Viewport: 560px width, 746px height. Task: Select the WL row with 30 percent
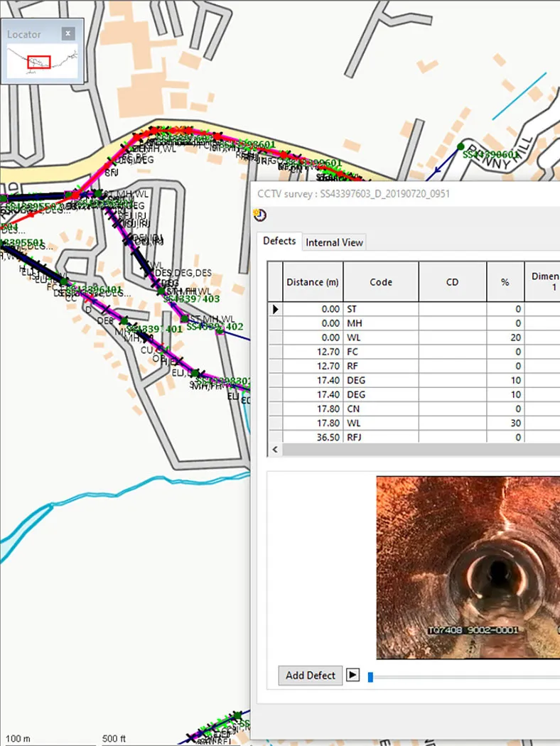[414, 423]
